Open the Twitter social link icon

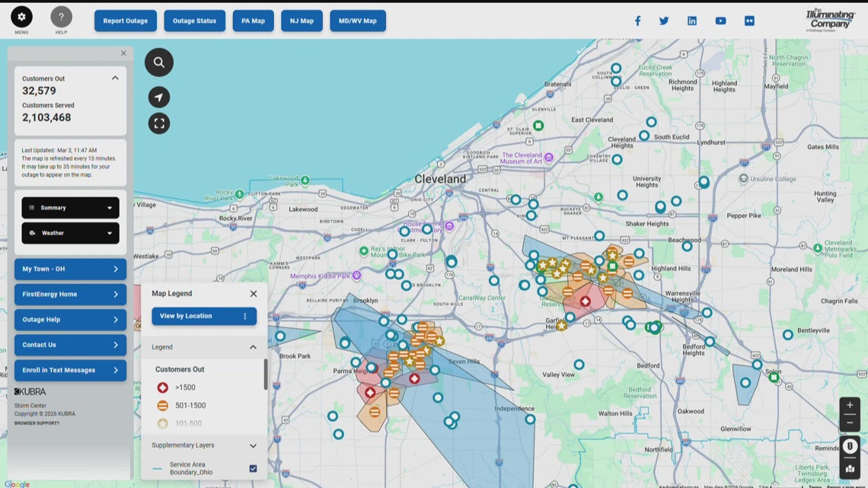coord(664,21)
